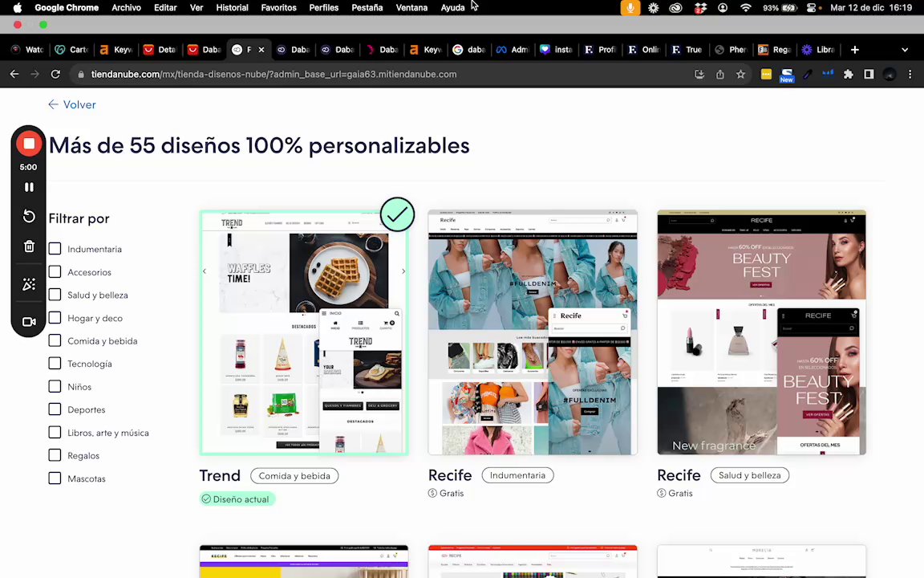The width and height of the screenshot is (924, 578).
Task: Reload the page with the refresh icon
Action: coord(55,75)
